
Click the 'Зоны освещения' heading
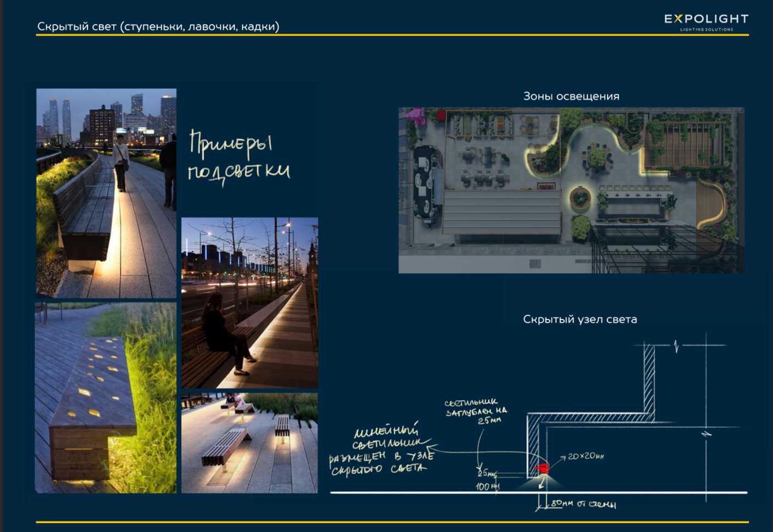tap(571, 96)
